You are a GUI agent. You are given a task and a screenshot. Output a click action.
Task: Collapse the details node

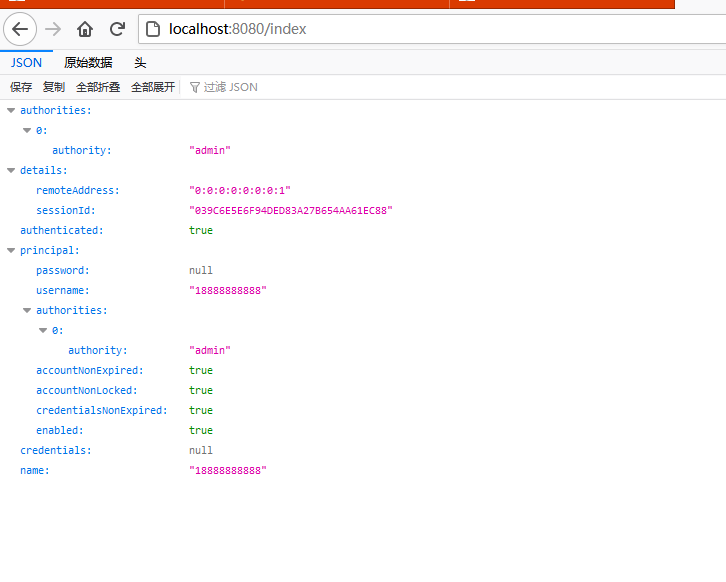[11, 171]
